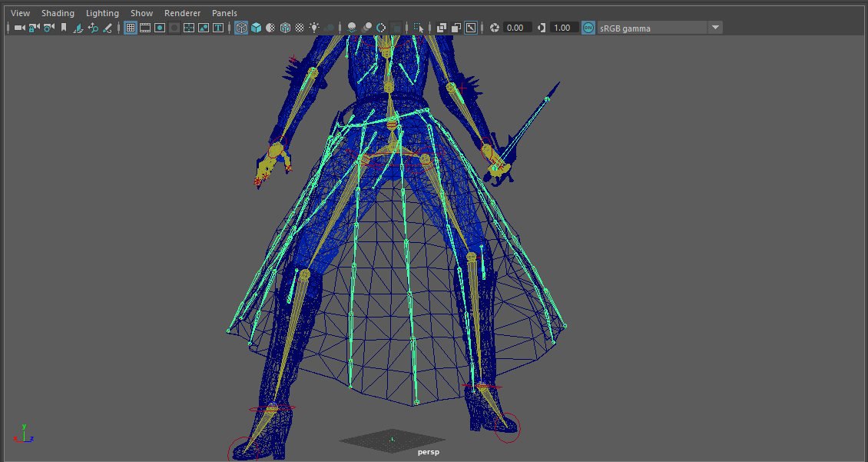Enable smooth shade all mode
The image size is (868, 462).
coord(256,28)
